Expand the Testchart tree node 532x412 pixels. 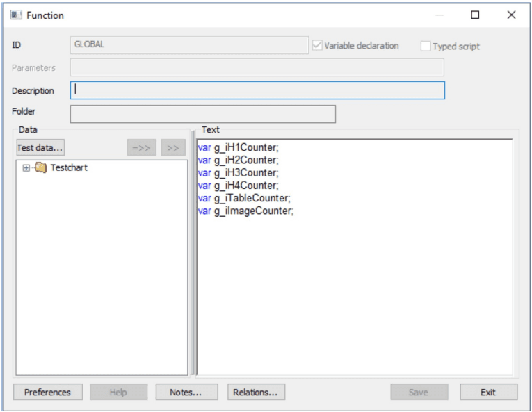[26, 168]
